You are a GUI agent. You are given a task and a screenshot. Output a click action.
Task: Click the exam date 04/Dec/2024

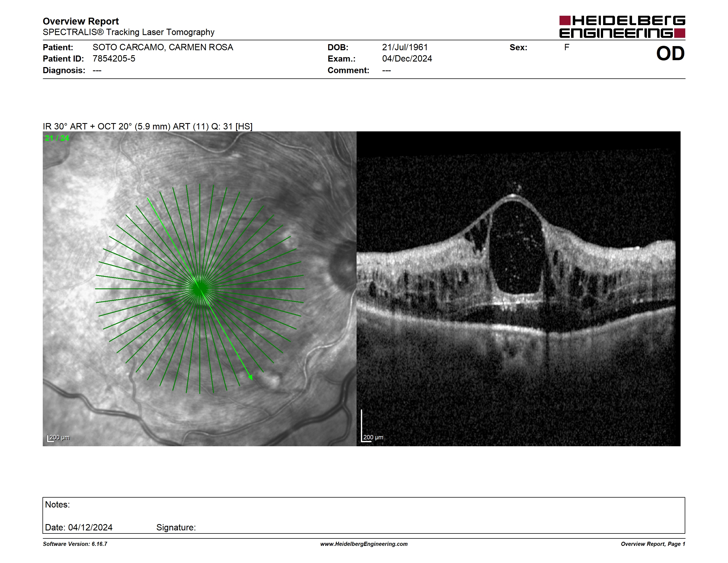point(407,59)
